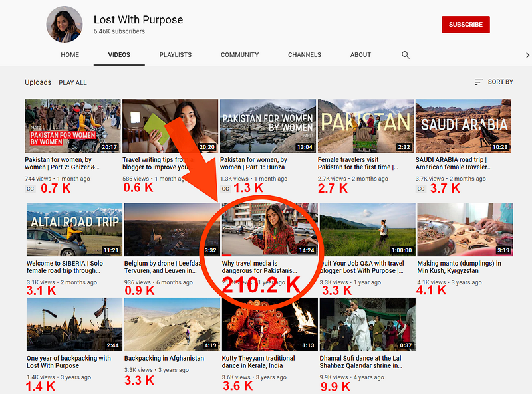This screenshot has width=532, height=394.
Task: Click CC badge under Ghizer video
Action: tap(31, 189)
